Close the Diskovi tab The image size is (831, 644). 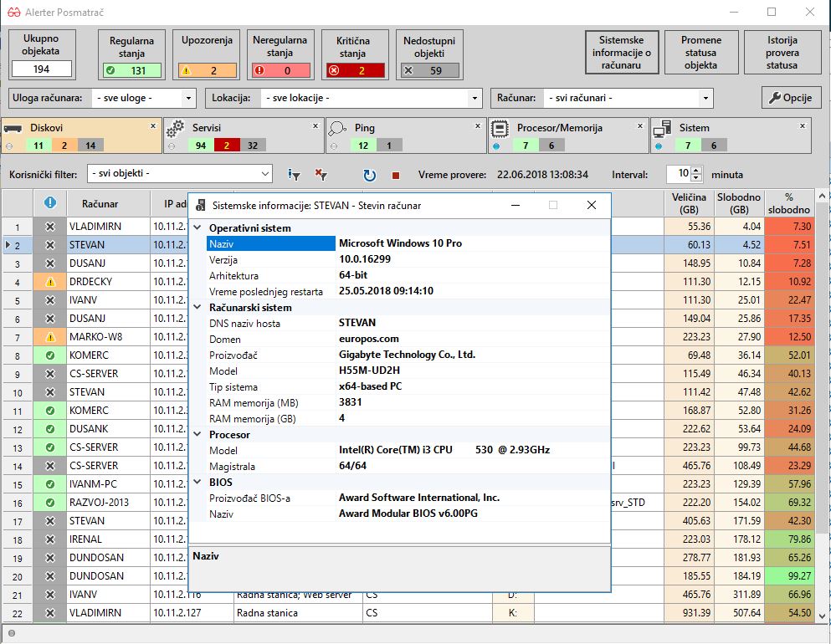153,126
